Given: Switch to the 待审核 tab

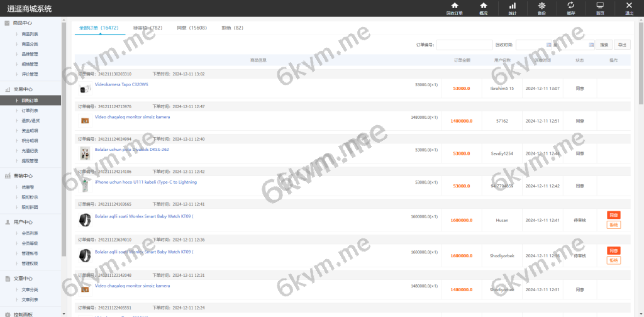Looking at the screenshot, I should [x=148, y=28].
